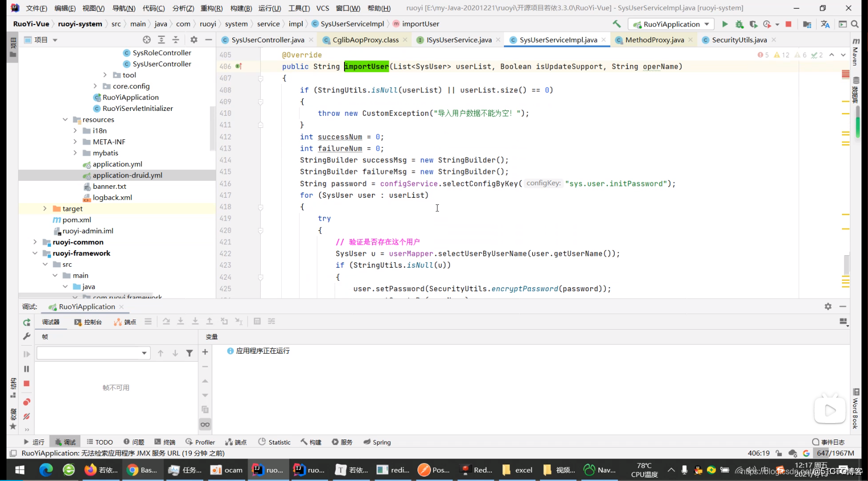
Task: Open debugger settings with the wrench icon
Action: [x=27, y=336]
